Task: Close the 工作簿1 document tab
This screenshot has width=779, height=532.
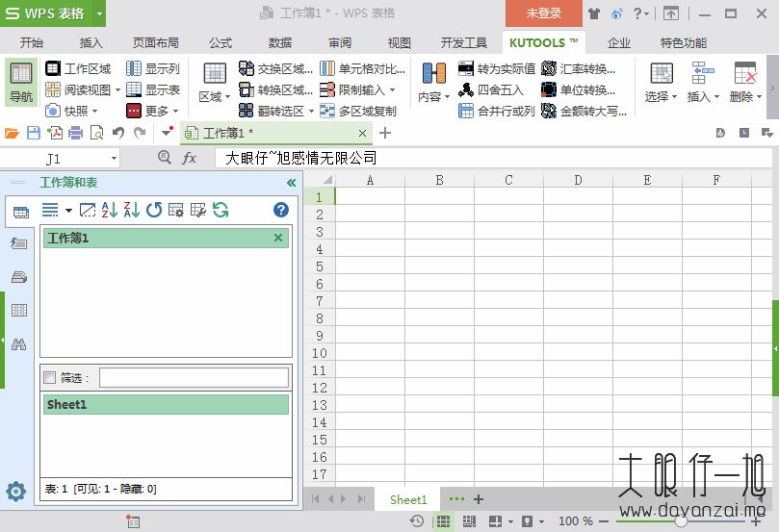Action: 363,133
